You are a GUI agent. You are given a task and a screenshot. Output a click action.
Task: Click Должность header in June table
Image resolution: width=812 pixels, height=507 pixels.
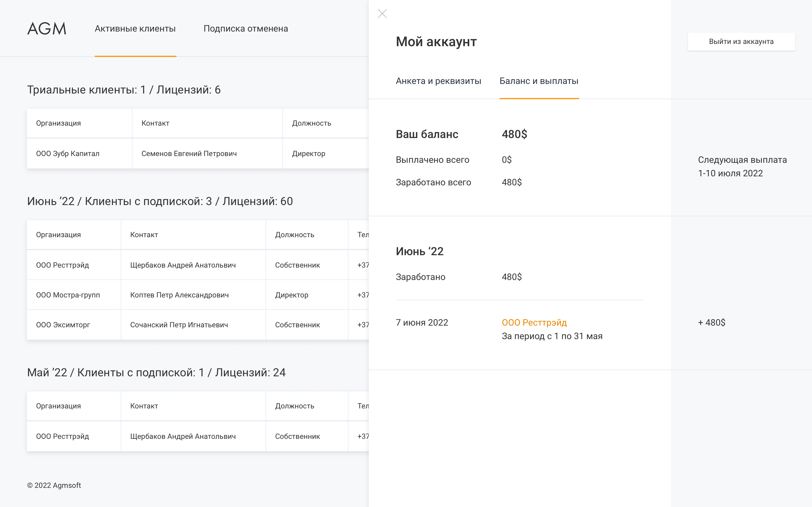(295, 235)
